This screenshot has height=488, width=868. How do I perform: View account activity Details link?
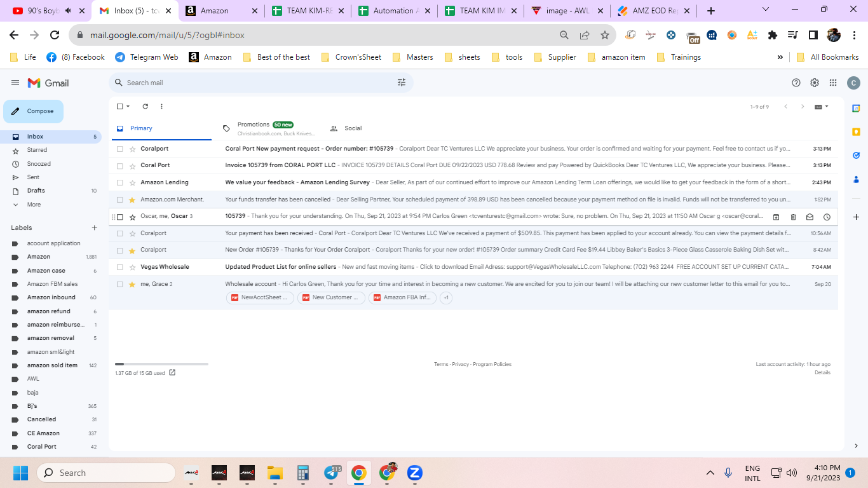pos(822,372)
